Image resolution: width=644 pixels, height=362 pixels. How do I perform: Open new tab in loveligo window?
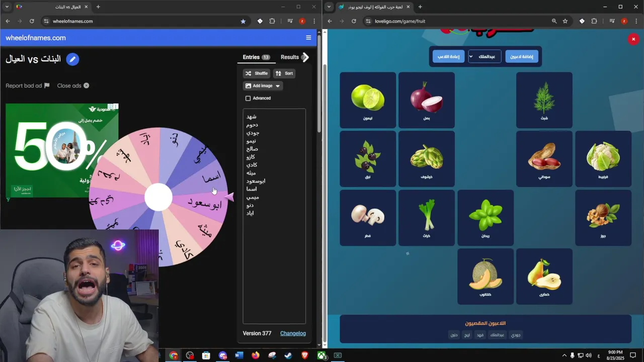coord(420,7)
